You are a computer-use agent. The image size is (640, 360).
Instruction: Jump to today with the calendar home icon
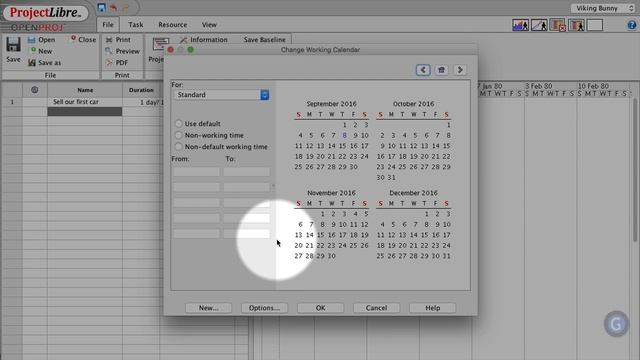click(441, 70)
